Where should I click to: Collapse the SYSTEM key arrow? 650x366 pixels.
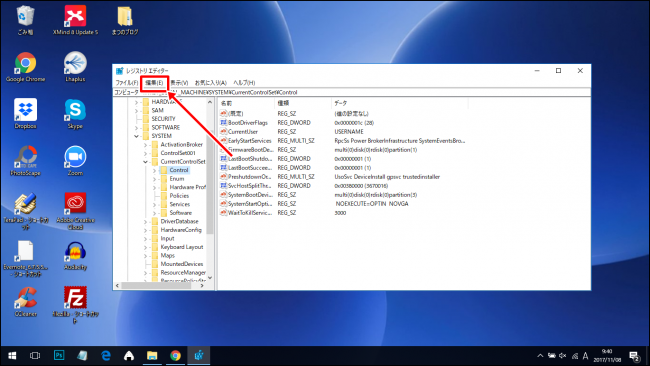136,136
